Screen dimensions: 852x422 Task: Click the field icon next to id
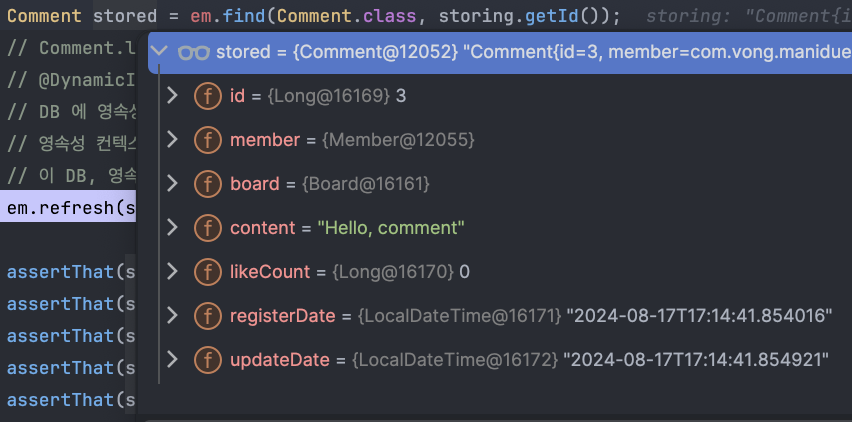pyautogui.click(x=208, y=96)
